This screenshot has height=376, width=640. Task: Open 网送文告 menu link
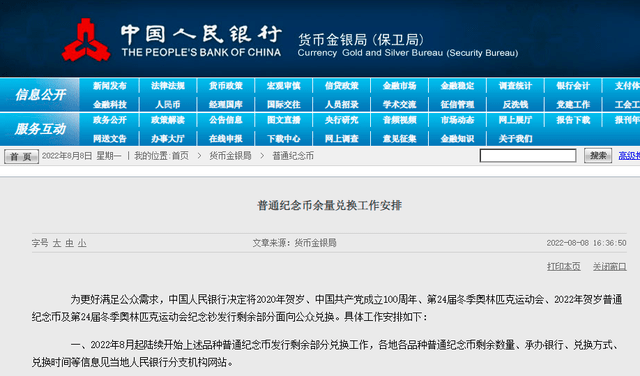110,139
